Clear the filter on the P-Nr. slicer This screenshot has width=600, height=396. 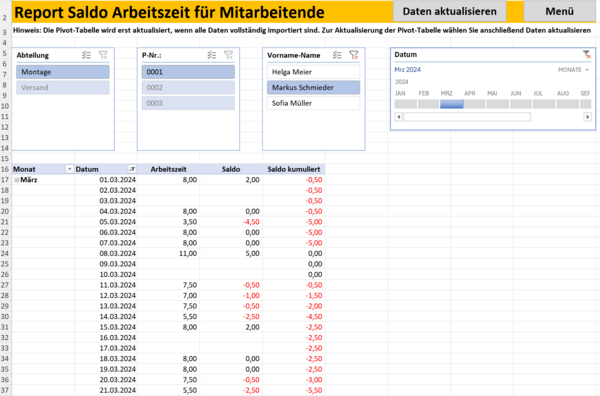229,55
